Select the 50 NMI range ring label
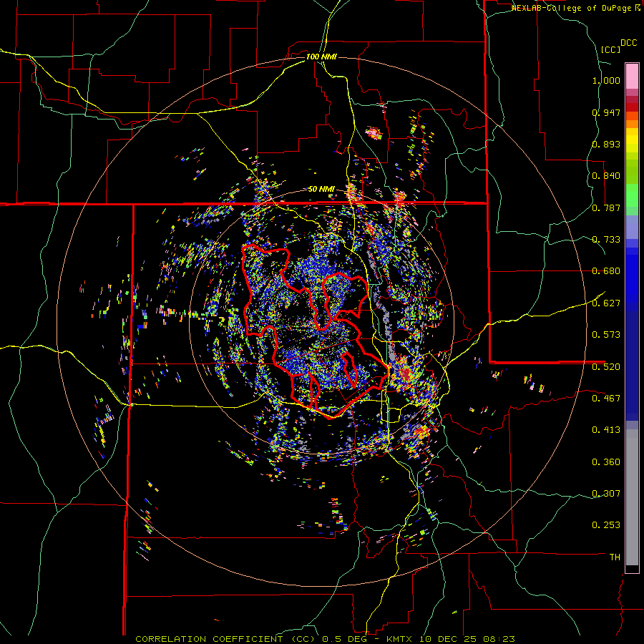The image size is (644, 644). point(321,190)
